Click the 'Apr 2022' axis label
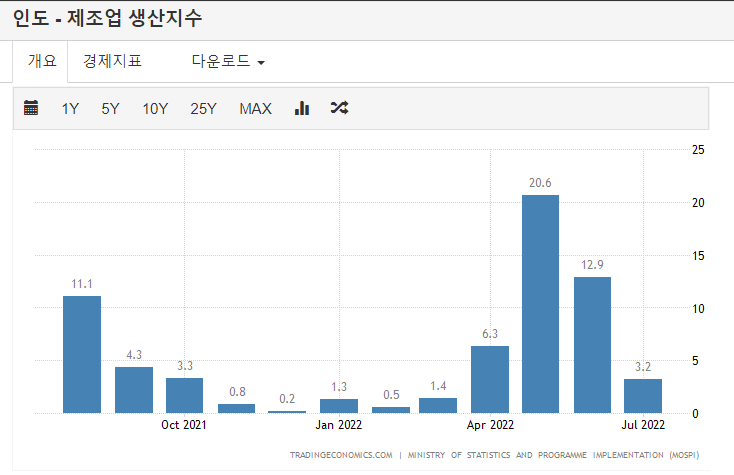The height and width of the screenshot is (475, 734). coord(490,425)
